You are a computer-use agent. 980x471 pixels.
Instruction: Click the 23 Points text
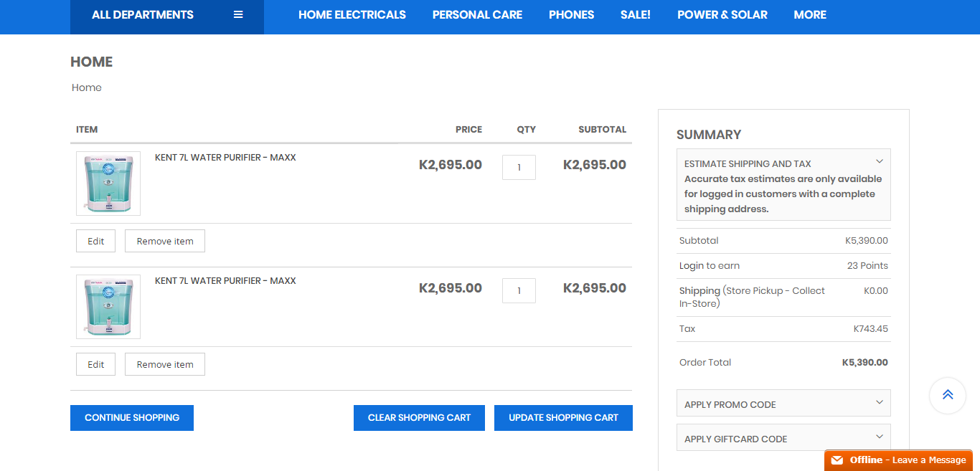click(867, 265)
